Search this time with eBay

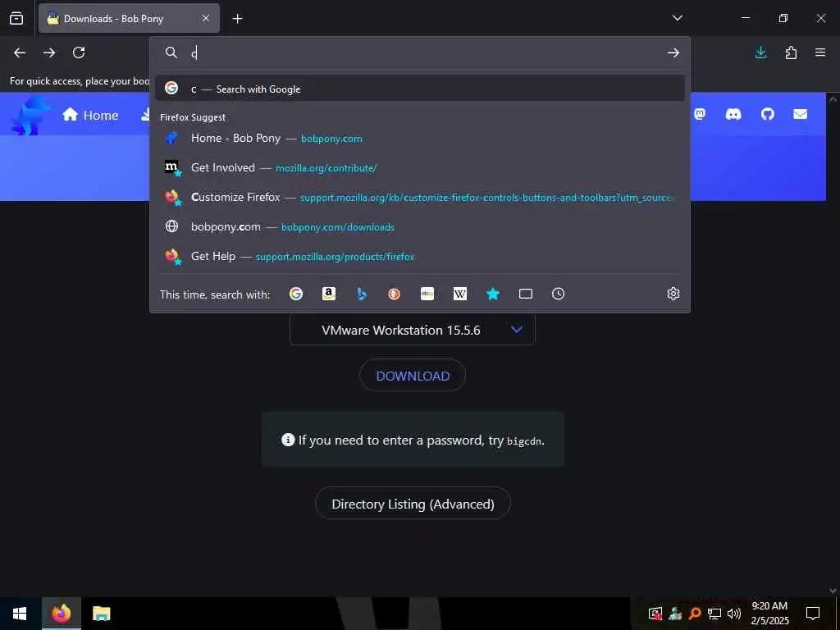pos(427,294)
